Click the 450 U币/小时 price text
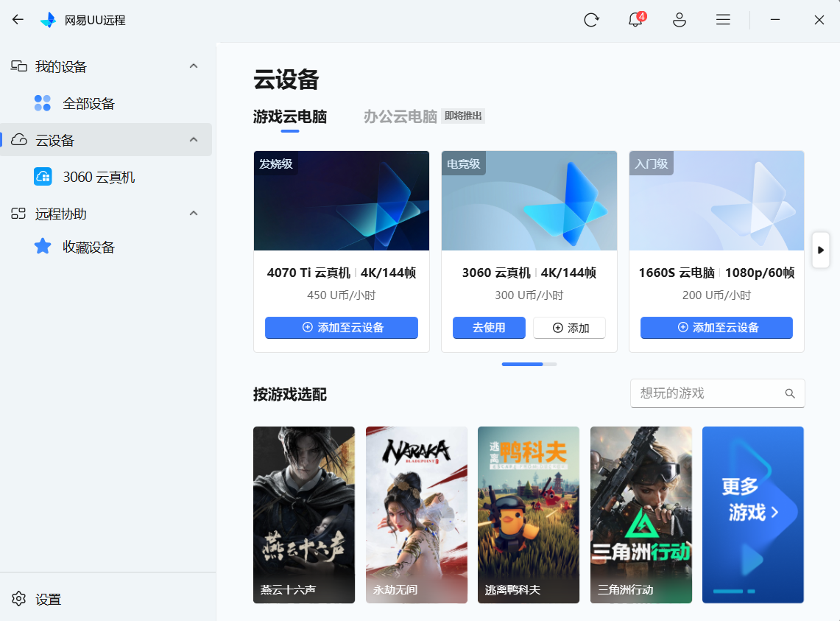 [342, 295]
